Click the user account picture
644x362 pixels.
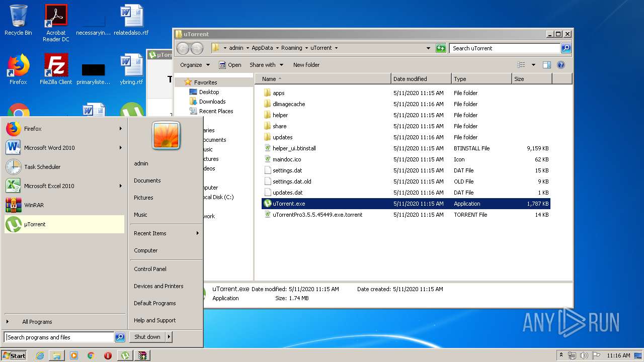(166, 136)
